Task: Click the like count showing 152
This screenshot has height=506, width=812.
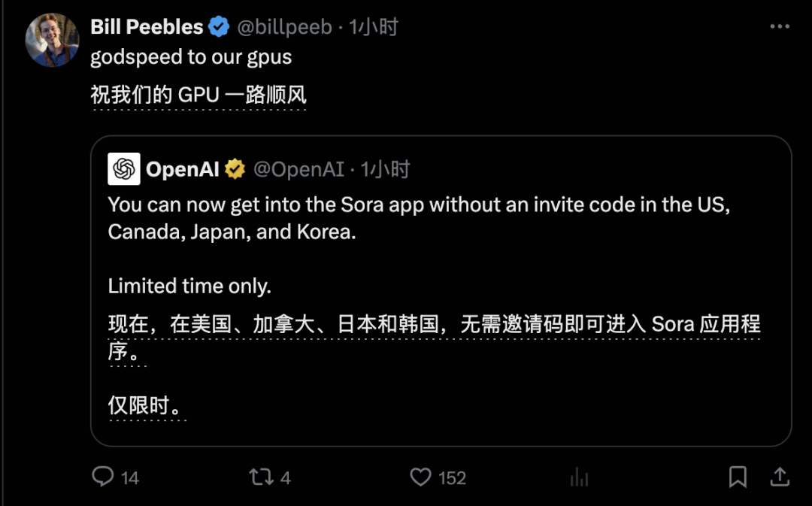Action: 451,477
